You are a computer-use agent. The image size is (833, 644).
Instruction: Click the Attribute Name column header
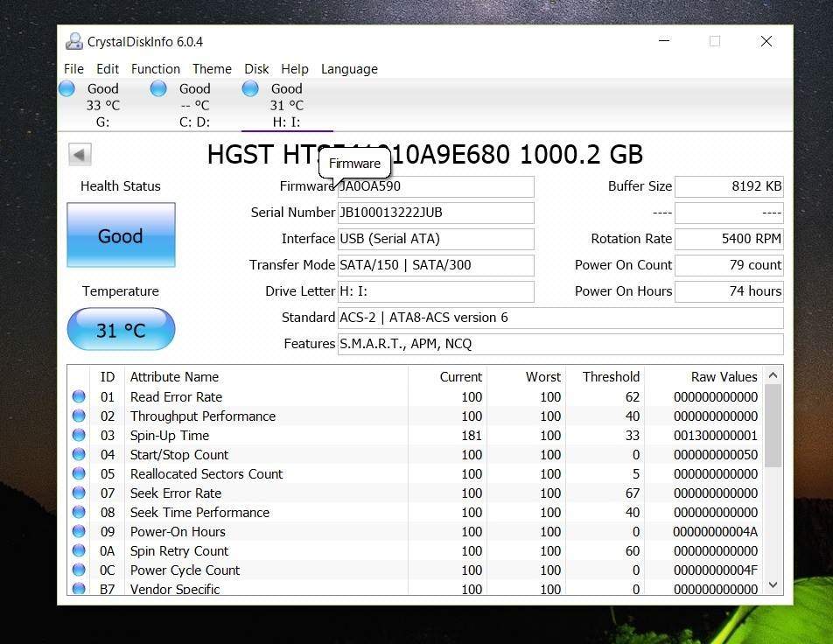[x=266, y=377]
